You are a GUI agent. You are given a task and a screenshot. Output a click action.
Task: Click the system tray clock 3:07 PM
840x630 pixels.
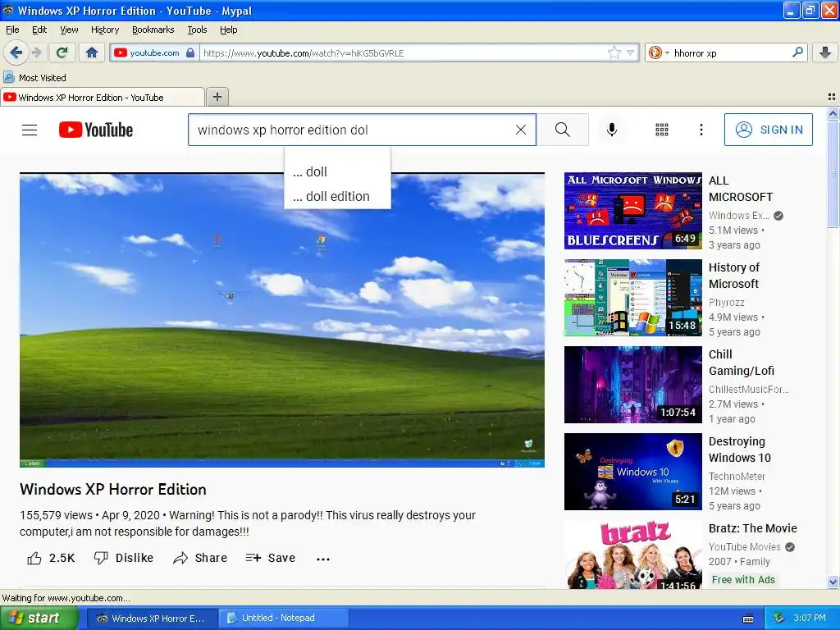[x=810, y=618]
